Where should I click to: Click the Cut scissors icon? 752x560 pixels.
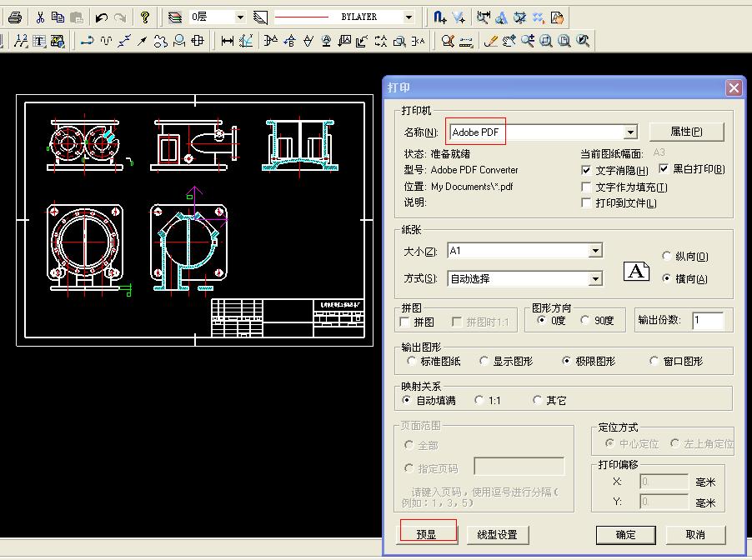point(40,15)
